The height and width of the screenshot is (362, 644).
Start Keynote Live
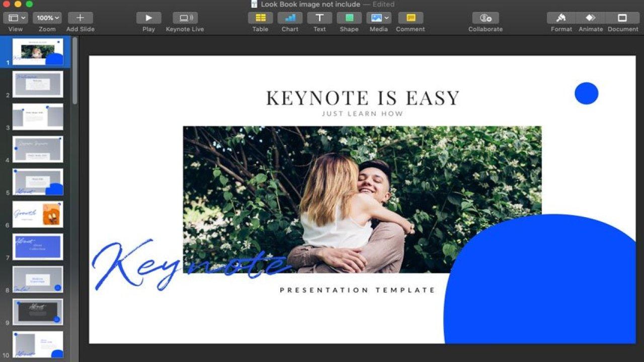tap(185, 19)
